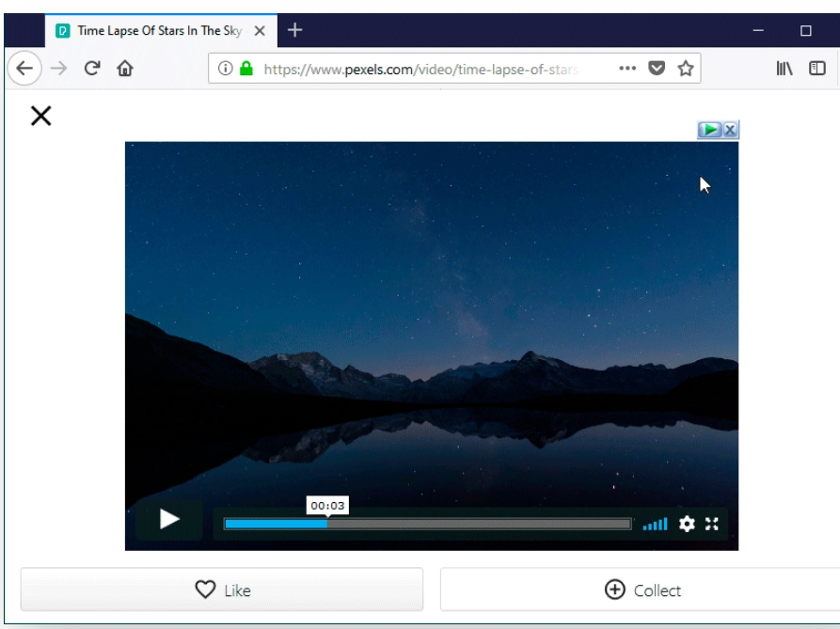Select the Time Lapse Of Stars tab
This screenshot has width=840, height=629.
[161, 30]
